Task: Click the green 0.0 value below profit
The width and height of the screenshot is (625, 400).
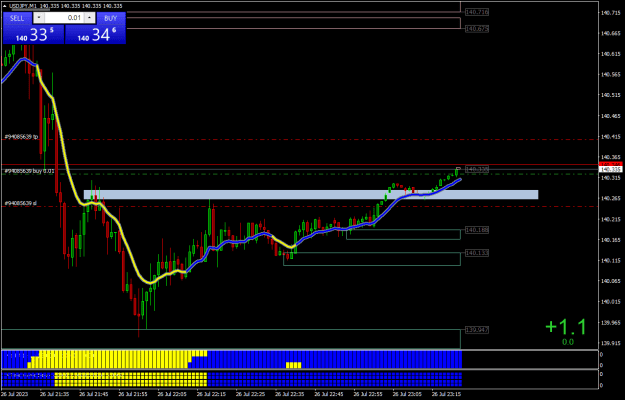Action: 568,342
